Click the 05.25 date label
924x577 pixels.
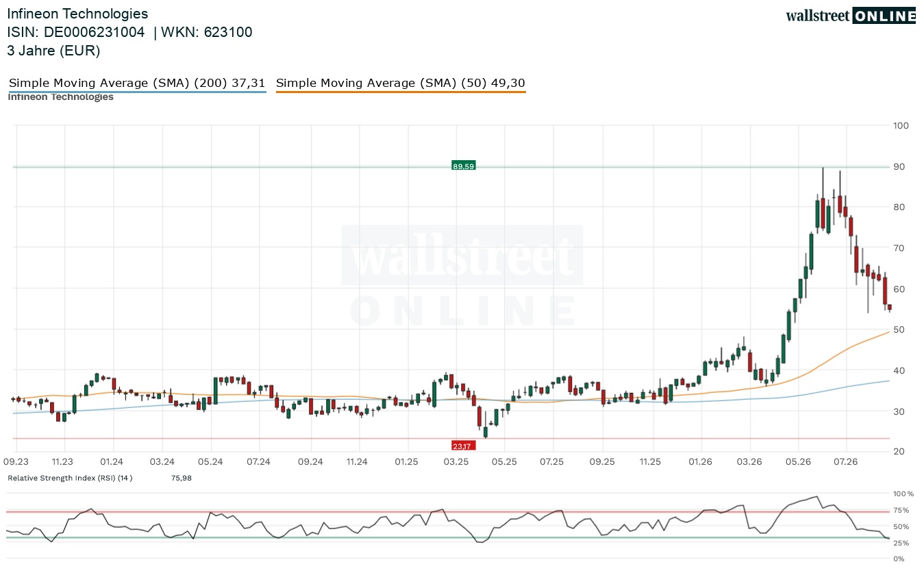[503, 462]
